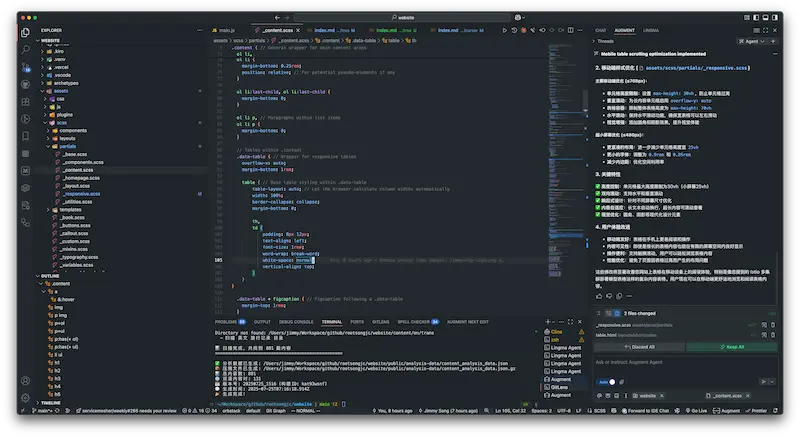Open the Agent mode dropdown
The height and width of the screenshot is (437, 800).
752,41
